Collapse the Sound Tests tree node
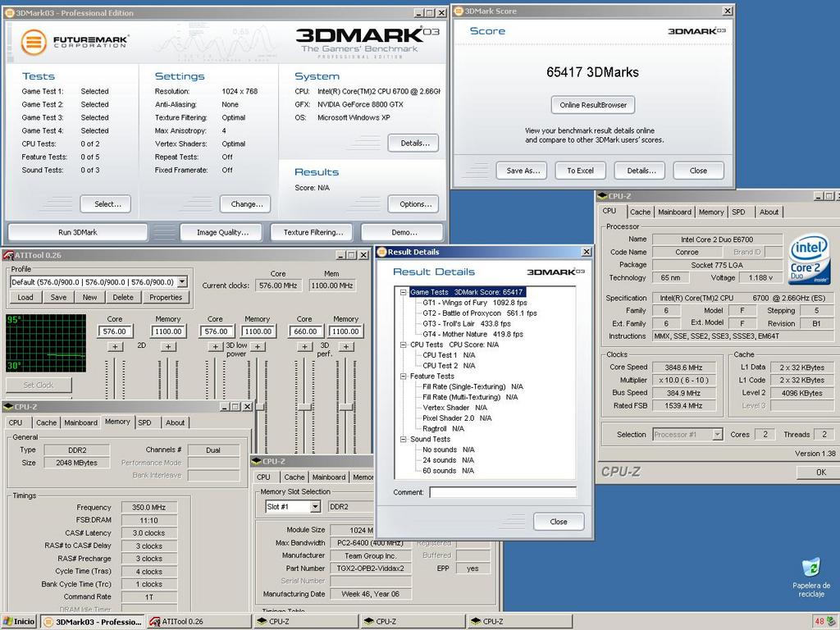The width and height of the screenshot is (840, 630). [x=403, y=440]
